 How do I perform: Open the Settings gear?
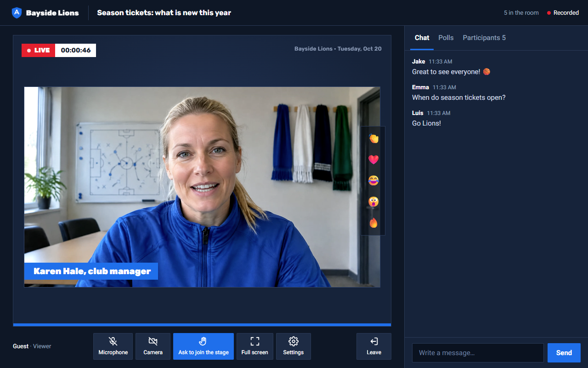pyautogui.click(x=294, y=346)
